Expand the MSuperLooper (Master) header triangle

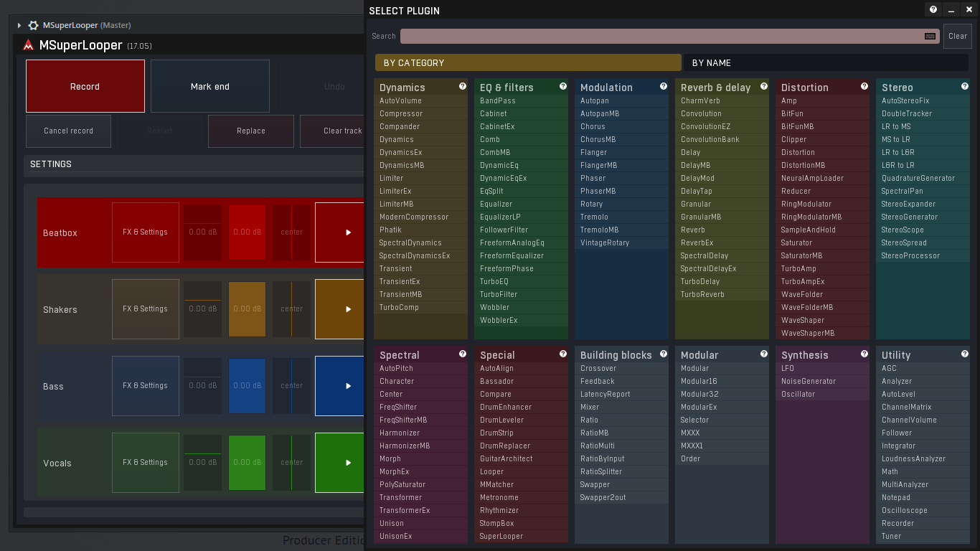[19, 25]
